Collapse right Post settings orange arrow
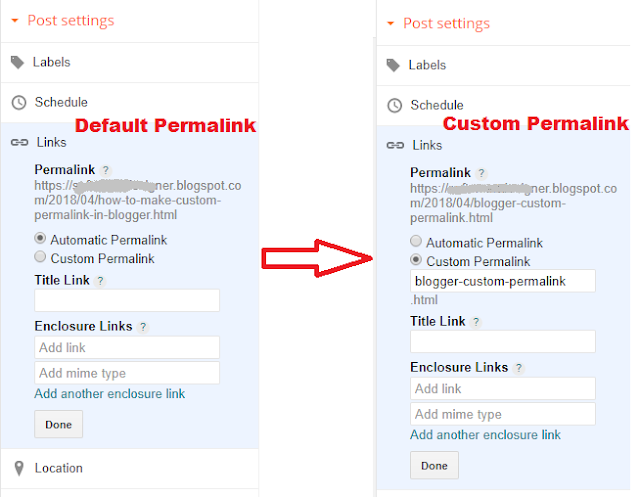The image size is (640, 497). [391, 23]
